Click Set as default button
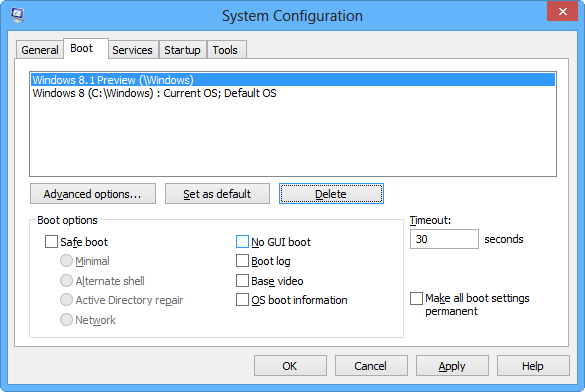 [217, 194]
